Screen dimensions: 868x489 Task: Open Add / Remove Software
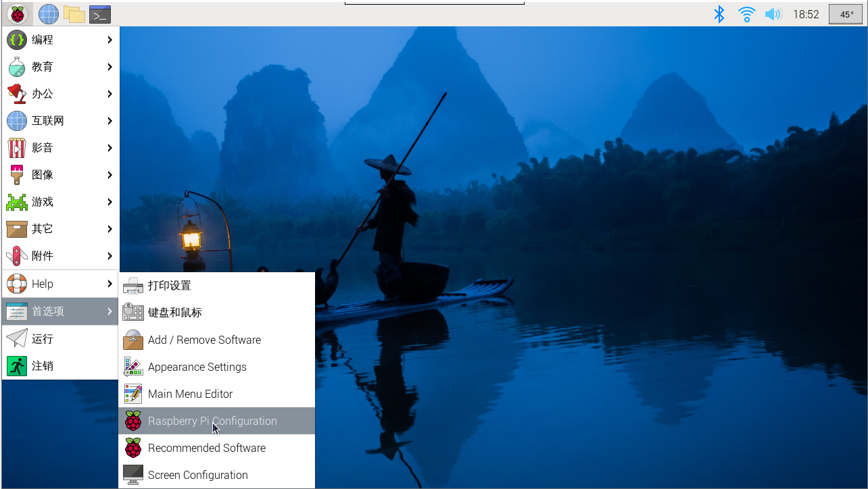(203, 340)
